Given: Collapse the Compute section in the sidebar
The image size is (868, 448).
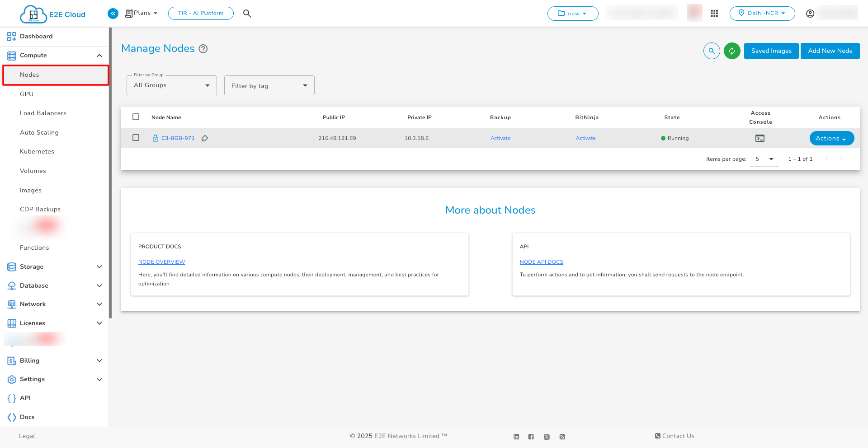Looking at the screenshot, I should [x=99, y=55].
